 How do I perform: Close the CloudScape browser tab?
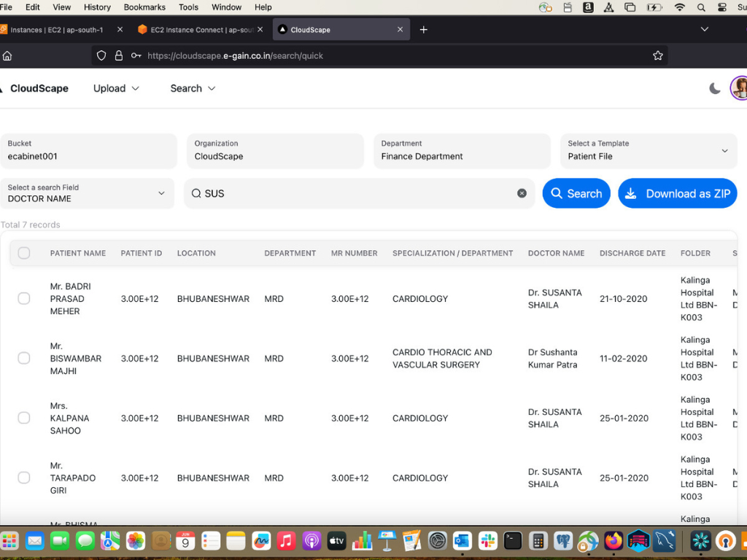tap(400, 29)
